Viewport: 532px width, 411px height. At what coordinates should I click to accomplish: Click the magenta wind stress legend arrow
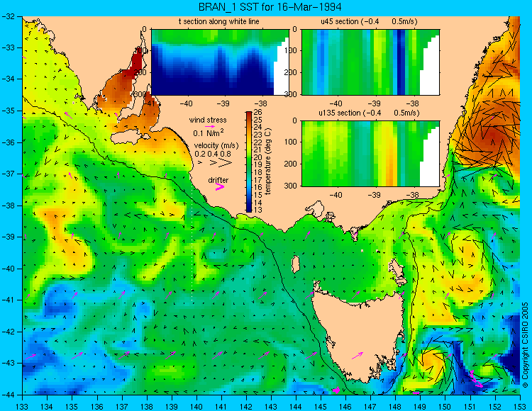pos(210,126)
